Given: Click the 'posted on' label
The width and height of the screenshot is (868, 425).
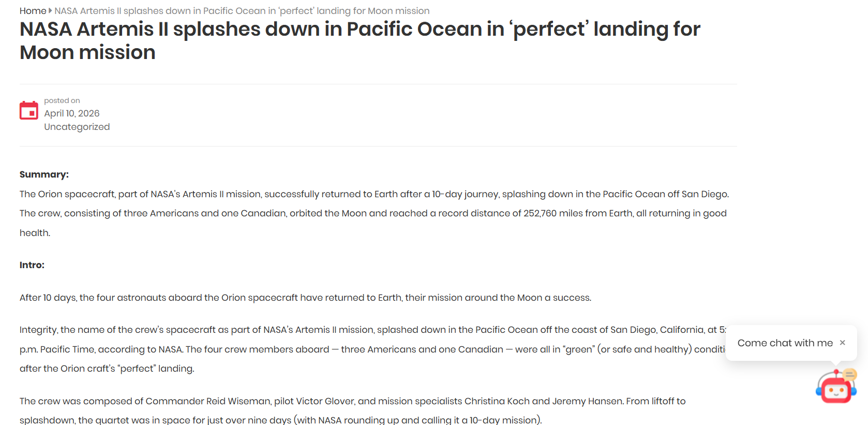Looking at the screenshot, I should (62, 100).
